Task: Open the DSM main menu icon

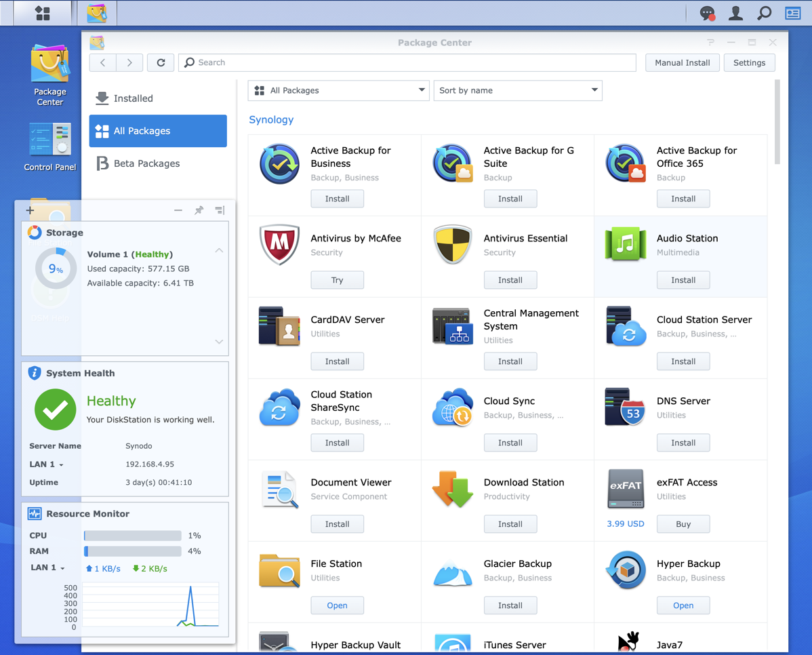Action: point(43,13)
